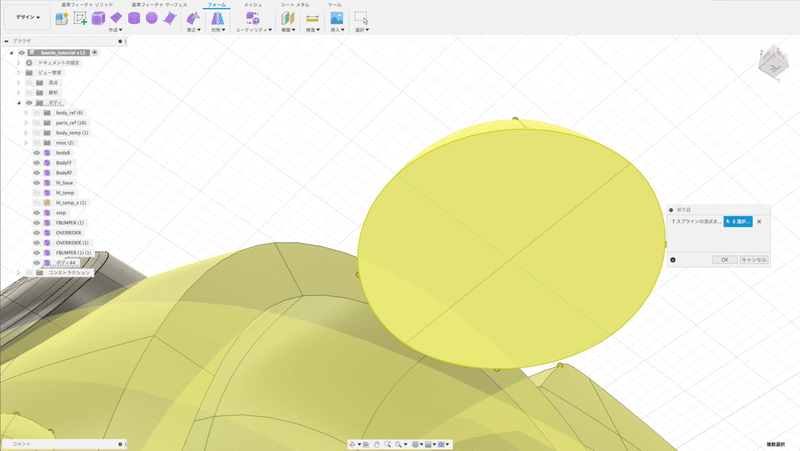Click the Orbit navigation tool
Viewport: 800px width, 451px height.
pos(352,444)
